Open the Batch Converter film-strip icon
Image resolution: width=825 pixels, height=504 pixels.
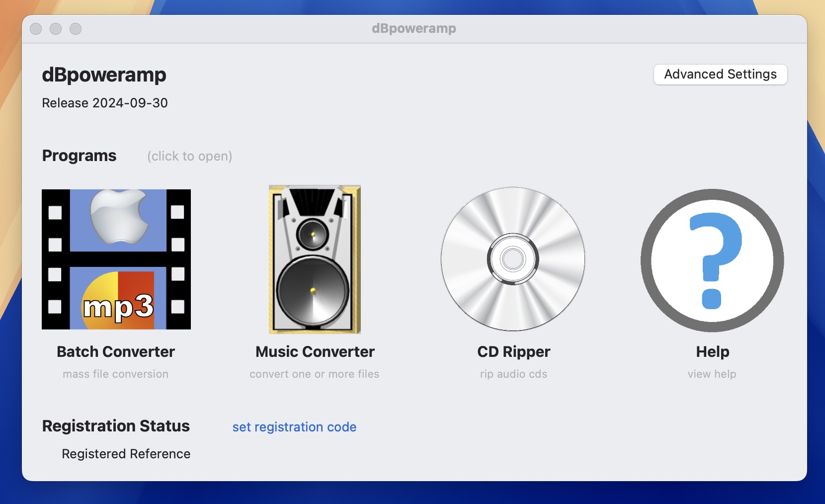tap(116, 259)
